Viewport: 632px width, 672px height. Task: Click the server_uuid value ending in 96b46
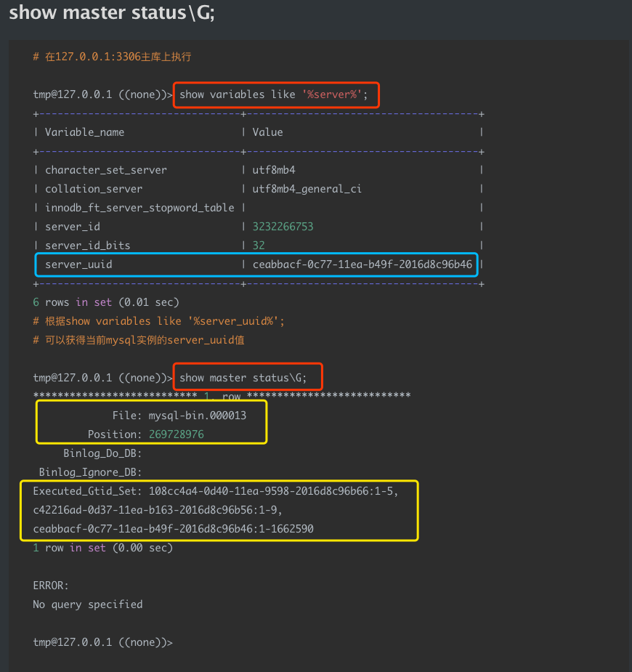[362, 264]
